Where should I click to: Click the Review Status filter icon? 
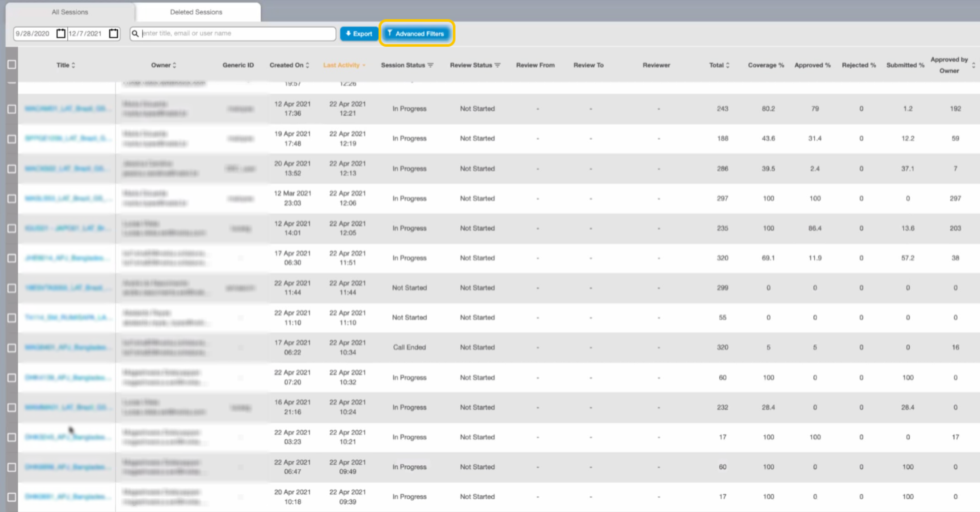click(x=498, y=65)
